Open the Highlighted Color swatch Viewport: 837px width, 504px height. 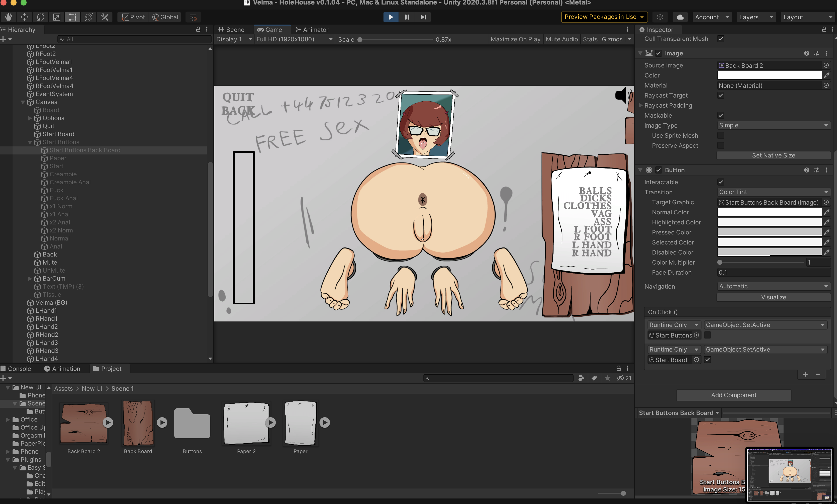pos(769,222)
